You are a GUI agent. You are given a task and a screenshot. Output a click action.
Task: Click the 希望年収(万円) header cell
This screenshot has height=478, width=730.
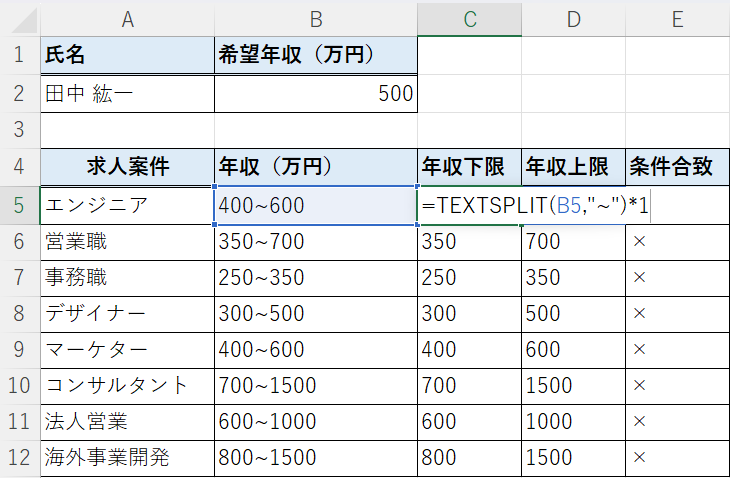316,55
